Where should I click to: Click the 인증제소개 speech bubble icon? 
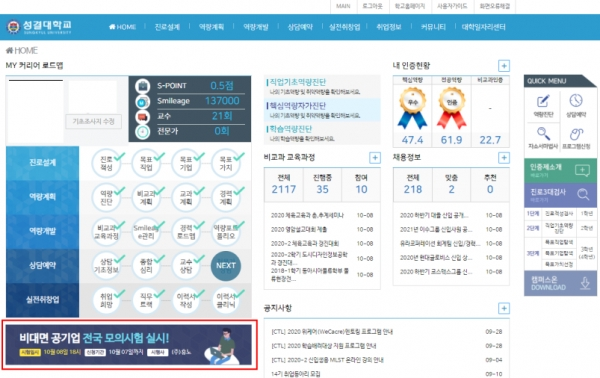pos(582,171)
